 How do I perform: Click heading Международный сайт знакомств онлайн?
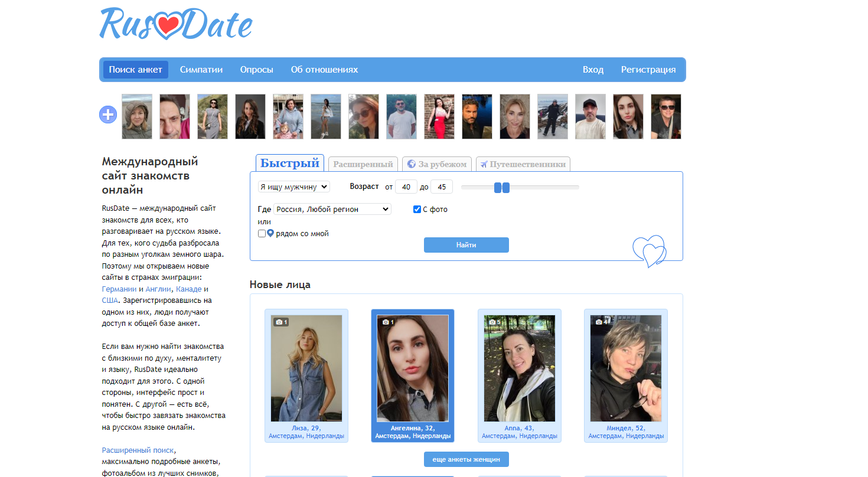click(150, 175)
